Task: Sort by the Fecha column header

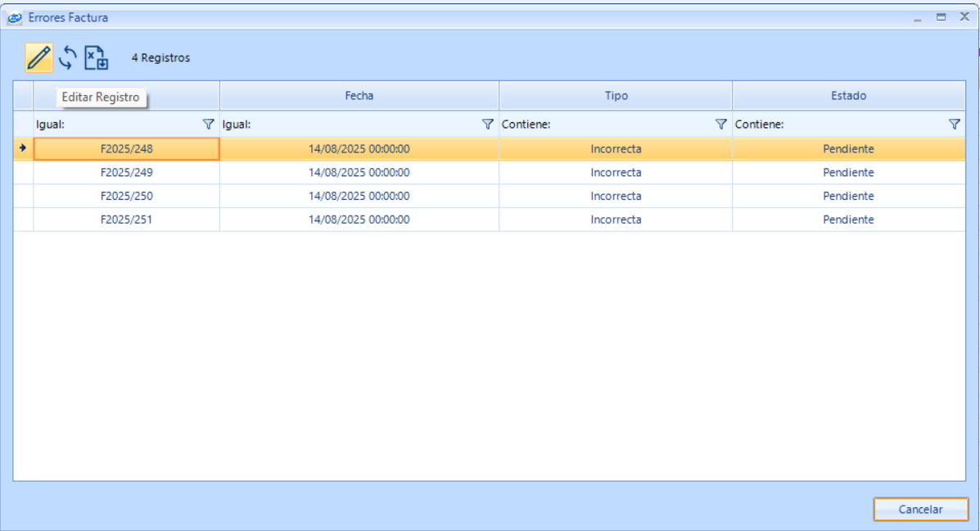Action: point(359,96)
